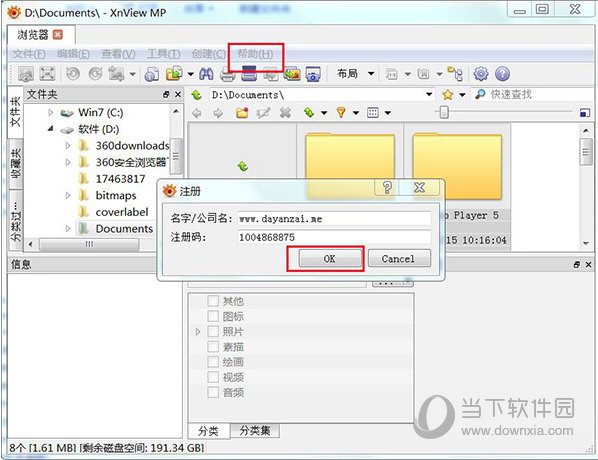Expand the 360downloads folder node

(68, 145)
